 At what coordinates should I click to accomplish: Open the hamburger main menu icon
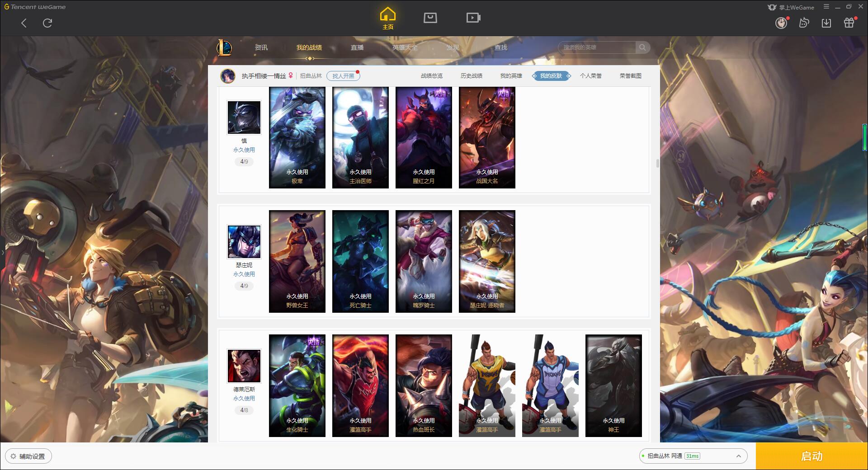click(x=826, y=7)
